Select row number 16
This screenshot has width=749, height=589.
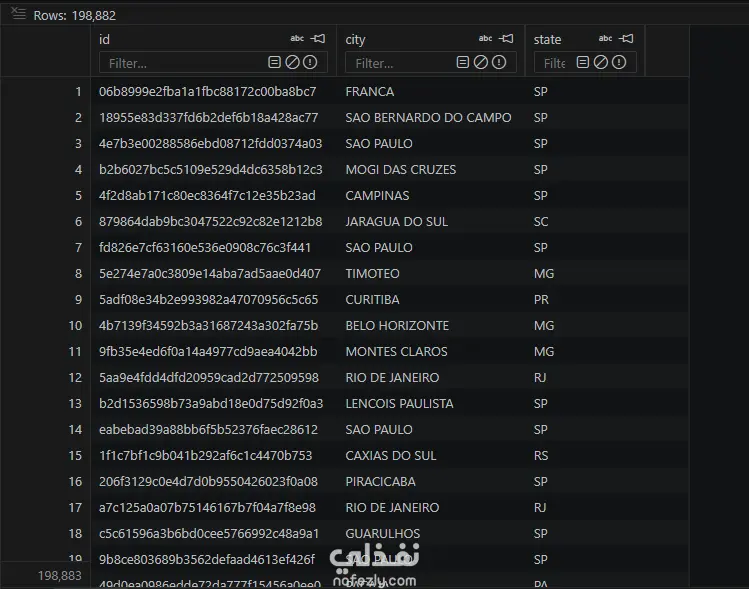(x=75, y=482)
